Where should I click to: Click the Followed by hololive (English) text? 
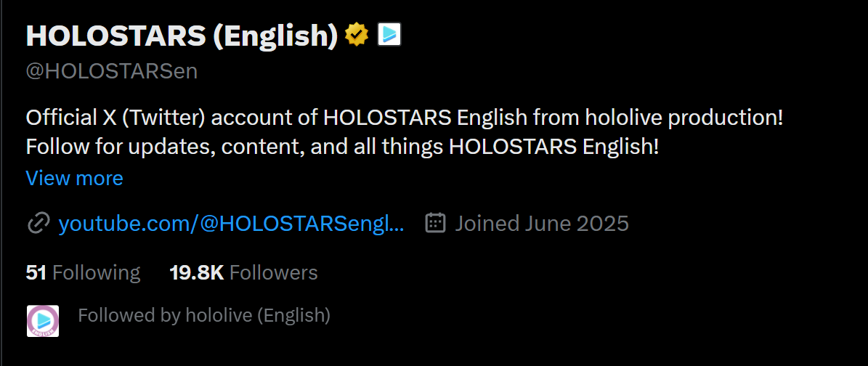click(x=204, y=315)
